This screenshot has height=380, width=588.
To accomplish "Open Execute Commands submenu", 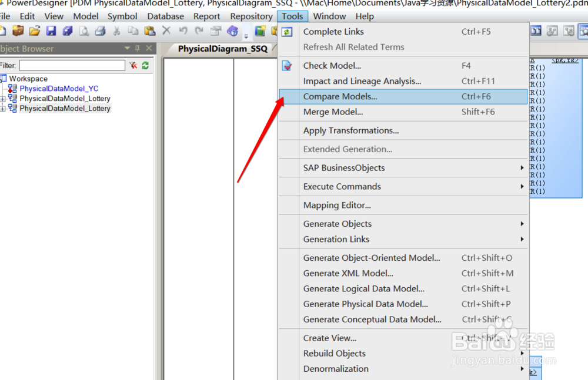I will point(403,187).
